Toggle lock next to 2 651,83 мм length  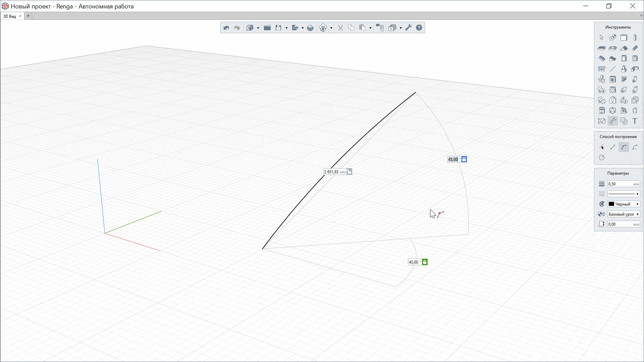[349, 172]
